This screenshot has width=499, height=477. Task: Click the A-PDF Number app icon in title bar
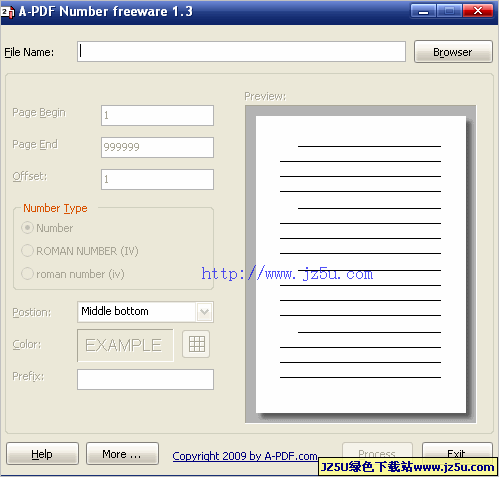click(7, 12)
